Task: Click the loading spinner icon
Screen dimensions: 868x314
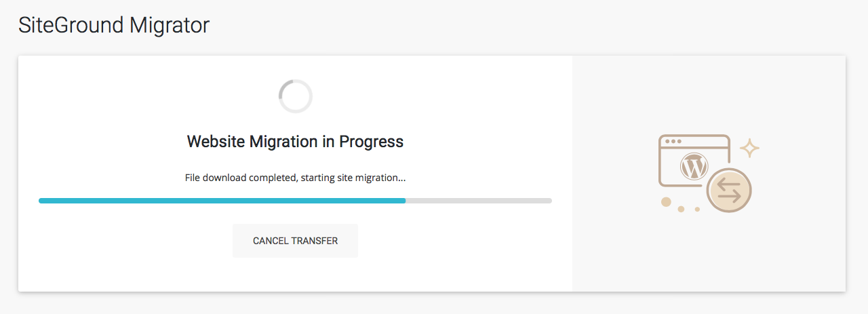Action: [x=295, y=96]
